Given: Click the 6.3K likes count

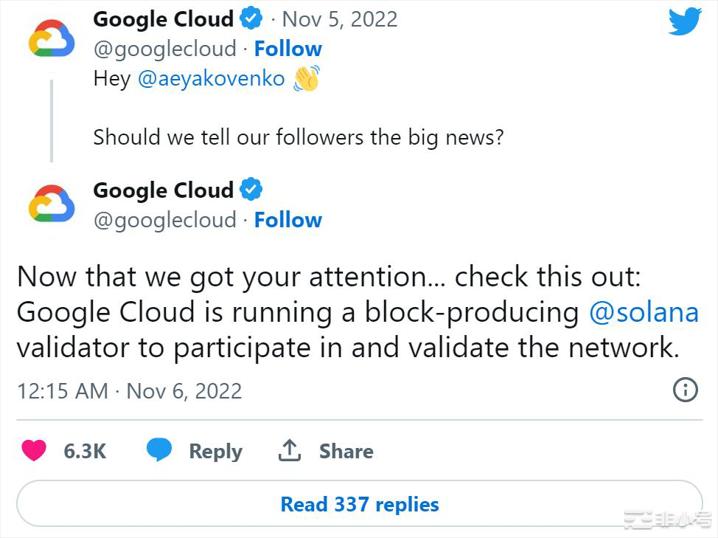Looking at the screenshot, I should [x=85, y=451].
